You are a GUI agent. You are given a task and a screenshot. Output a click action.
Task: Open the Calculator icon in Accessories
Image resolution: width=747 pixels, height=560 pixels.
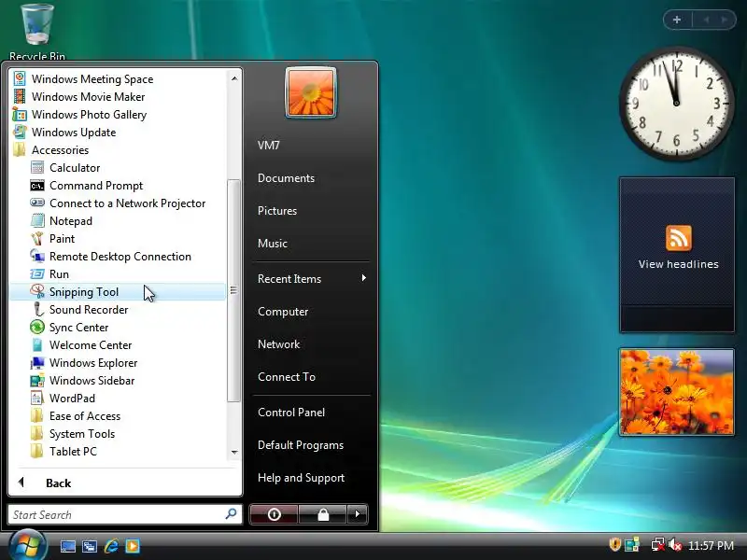(37, 168)
